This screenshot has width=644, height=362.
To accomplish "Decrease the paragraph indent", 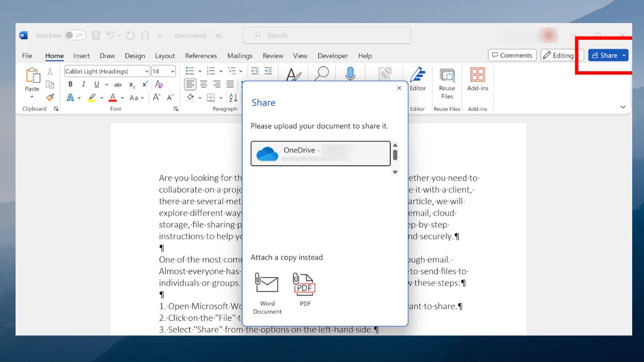I will click(x=255, y=71).
